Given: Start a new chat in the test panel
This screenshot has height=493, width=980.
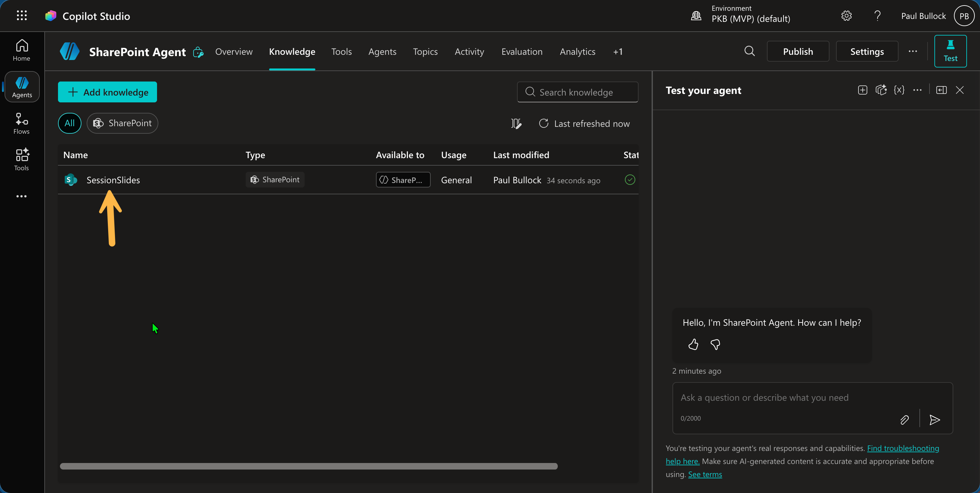Looking at the screenshot, I should [862, 90].
